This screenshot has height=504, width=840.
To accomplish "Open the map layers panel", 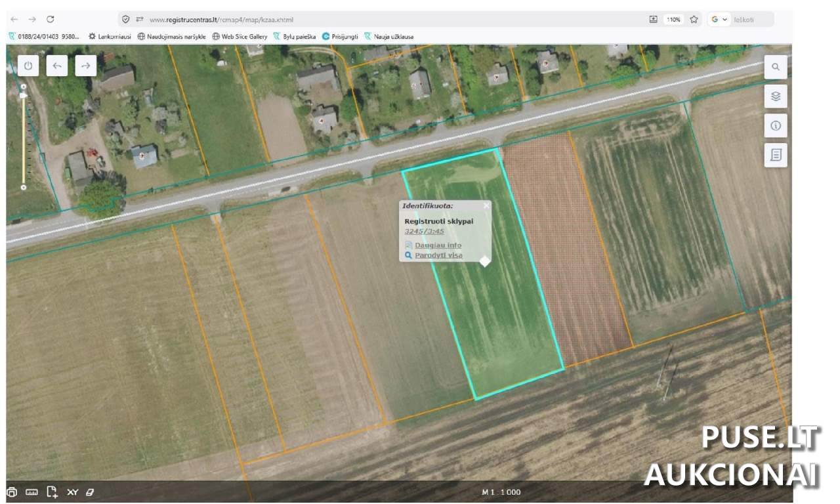I will coord(776,96).
